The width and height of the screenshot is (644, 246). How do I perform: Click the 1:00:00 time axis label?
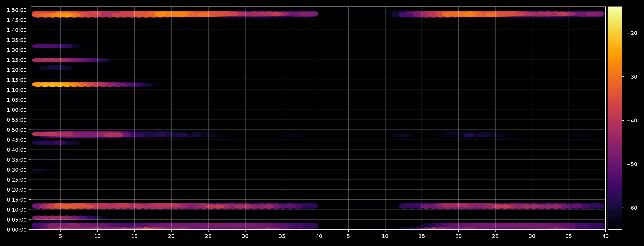tap(16, 110)
